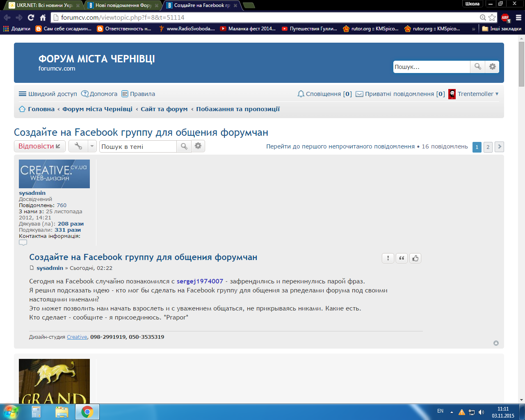Switch to the Нові повідомлення tab
This screenshot has width=525, height=420.
(123, 5)
